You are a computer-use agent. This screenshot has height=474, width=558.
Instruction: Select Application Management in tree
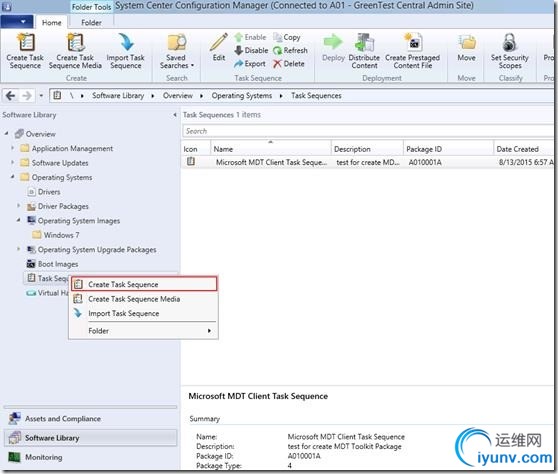coord(72,148)
